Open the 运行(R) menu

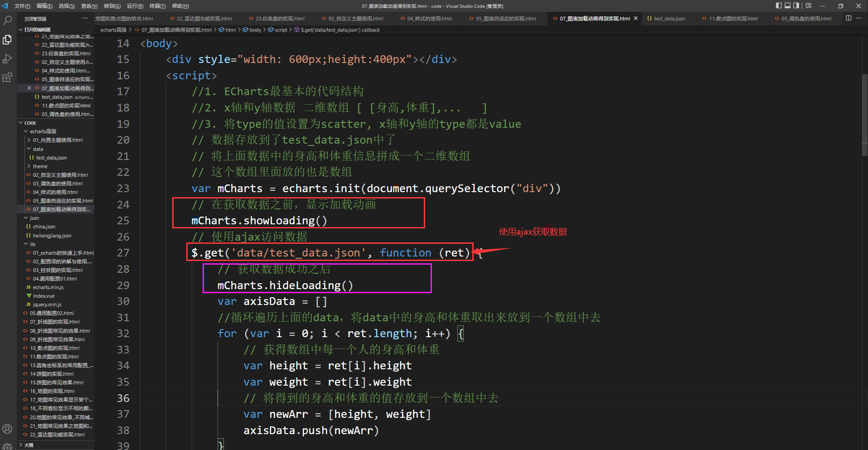(135, 6)
